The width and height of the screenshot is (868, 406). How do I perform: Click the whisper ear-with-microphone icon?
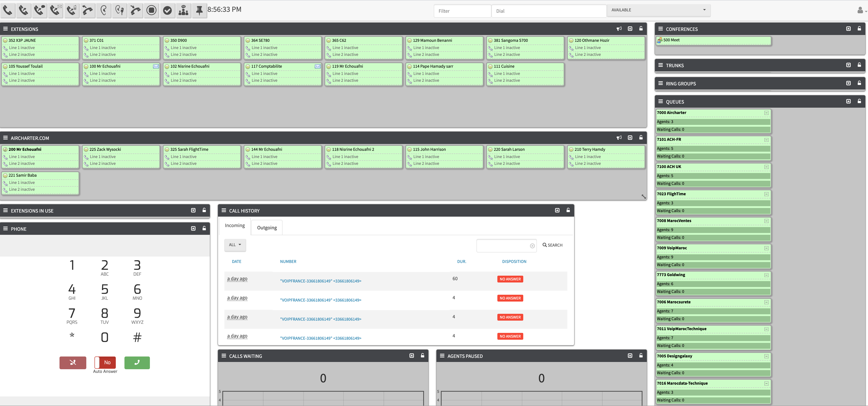[120, 10]
